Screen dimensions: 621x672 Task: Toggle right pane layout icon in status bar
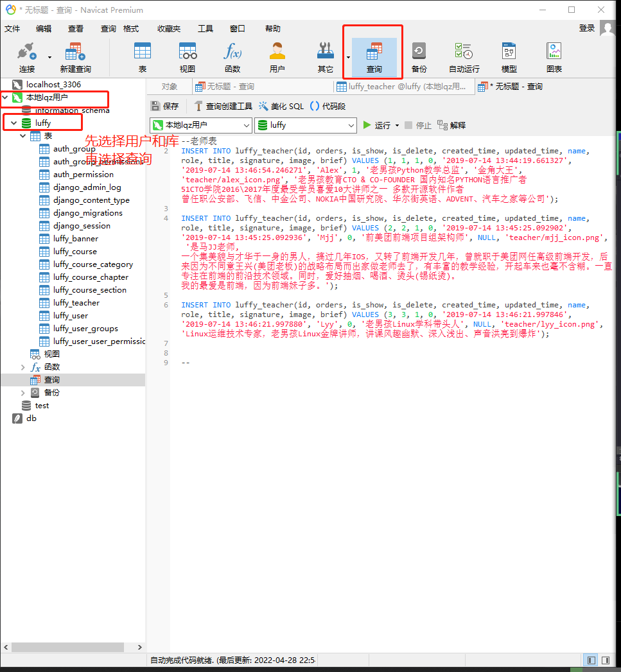pyautogui.click(x=606, y=660)
